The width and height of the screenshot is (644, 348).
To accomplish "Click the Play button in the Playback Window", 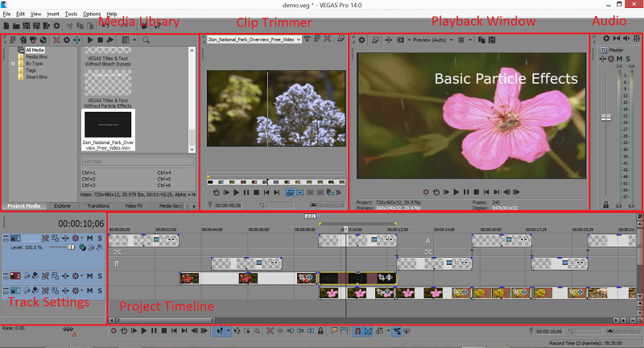I will click(456, 192).
